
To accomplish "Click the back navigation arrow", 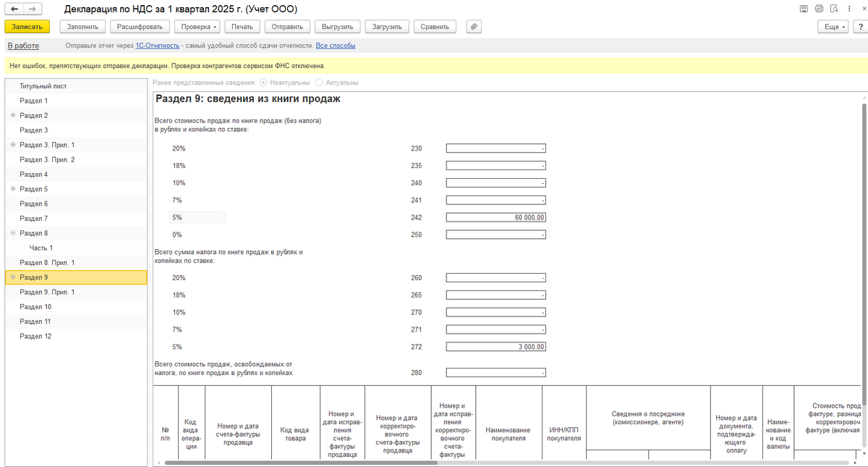I will coord(14,9).
